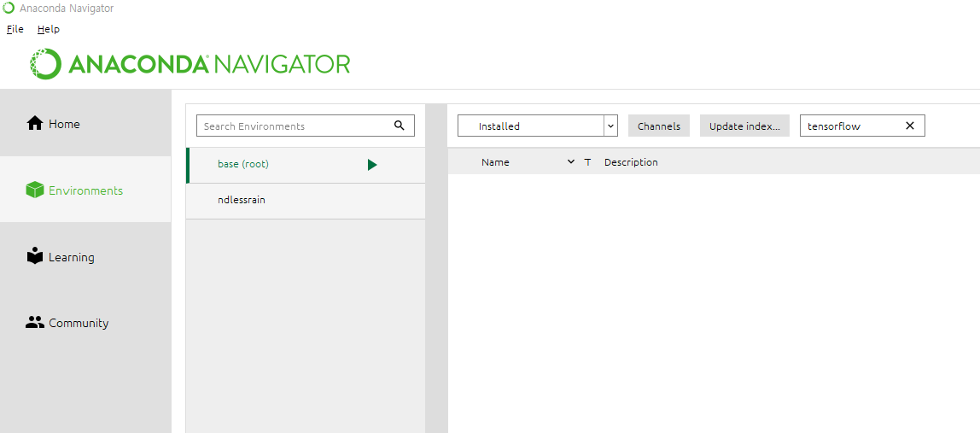Click the Home house icon

(34, 123)
